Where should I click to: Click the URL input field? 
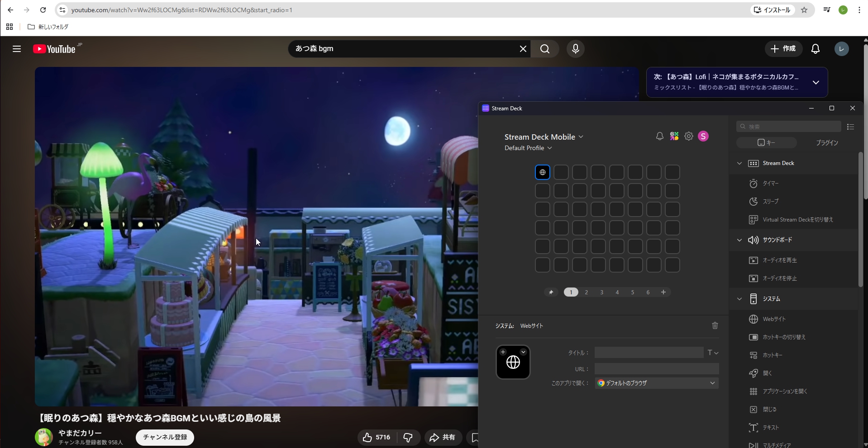tap(656, 369)
